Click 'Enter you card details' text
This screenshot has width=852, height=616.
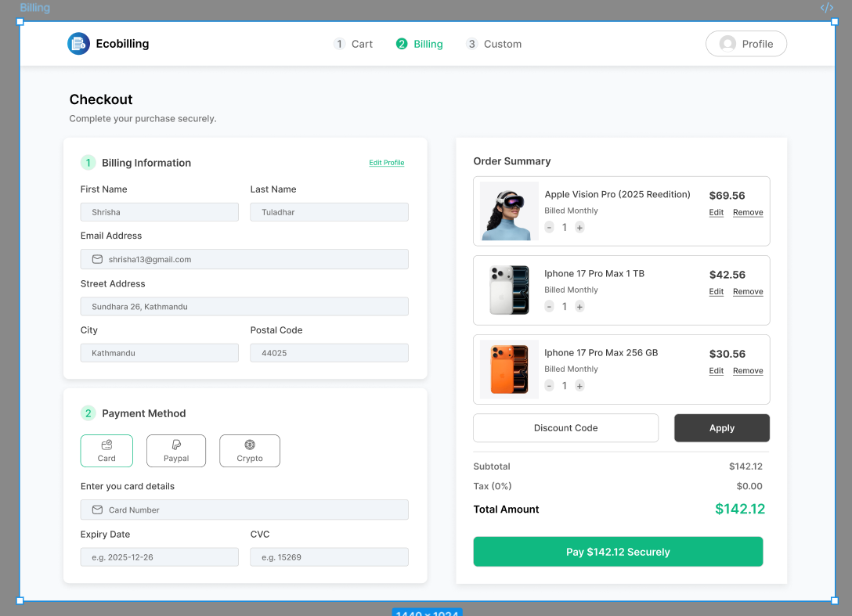pos(128,486)
